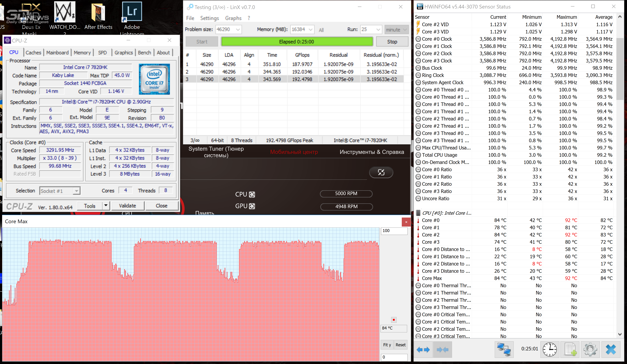Open the Tools dropdown arrow in CPU-Z
This screenshot has width=627, height=364.
coord(106,206)
